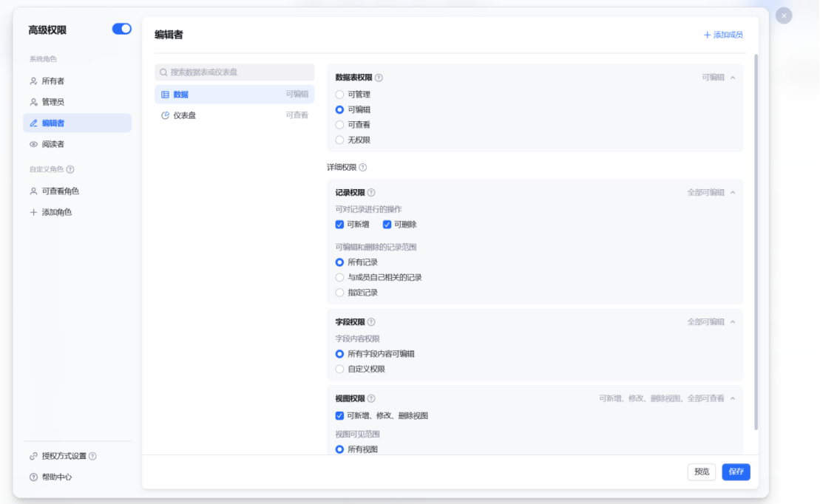Click the question icon beside 记录权限

tap(371, 193)
